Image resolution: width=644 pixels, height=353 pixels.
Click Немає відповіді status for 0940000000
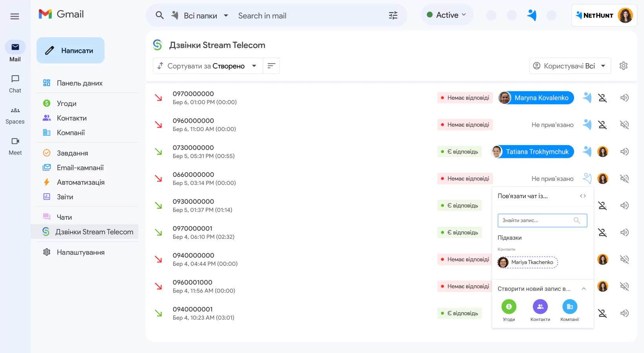[465, 259]
